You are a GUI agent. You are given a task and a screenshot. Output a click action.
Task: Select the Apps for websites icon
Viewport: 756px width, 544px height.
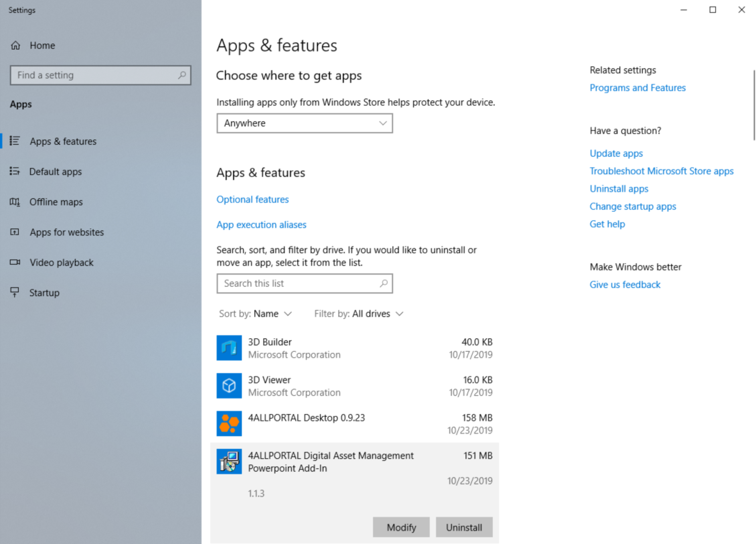(14, 232)
